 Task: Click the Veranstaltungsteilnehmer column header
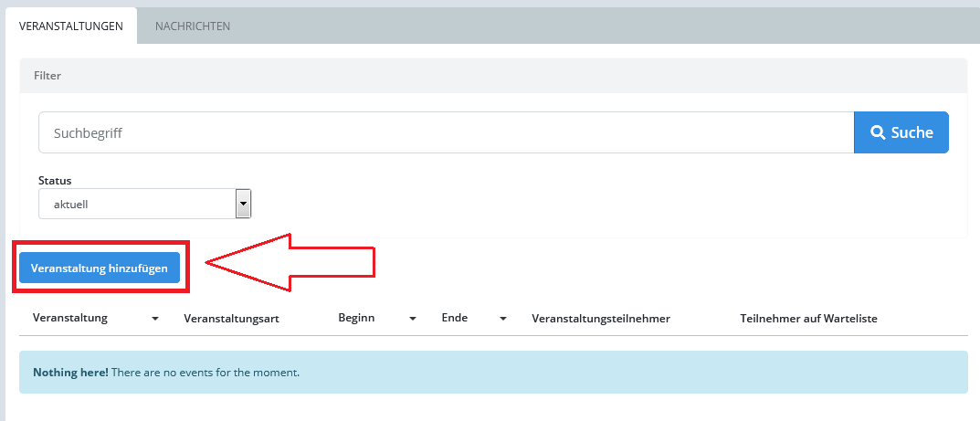pos(601,319)
